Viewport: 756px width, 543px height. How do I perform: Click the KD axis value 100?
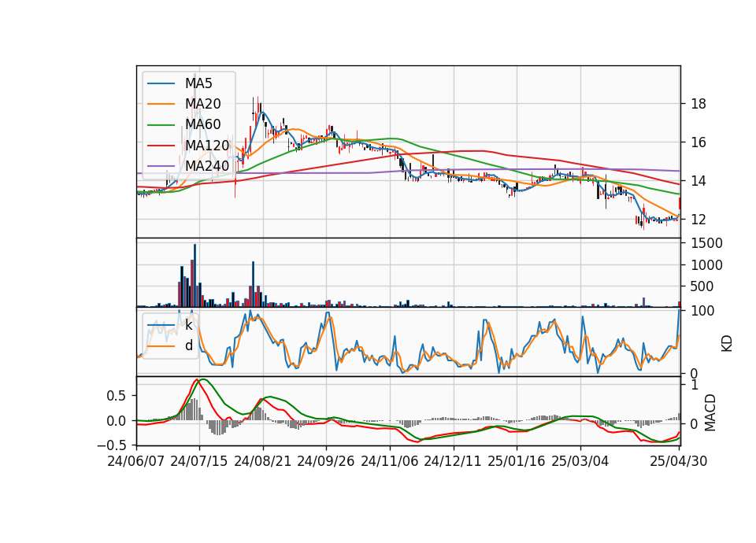(702, 311)
